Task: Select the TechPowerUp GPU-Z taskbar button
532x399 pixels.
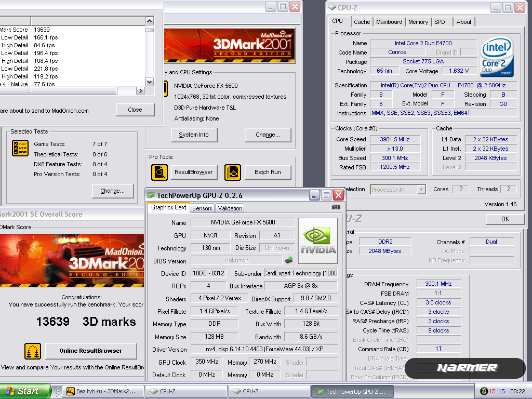Action: pos(352,391)
